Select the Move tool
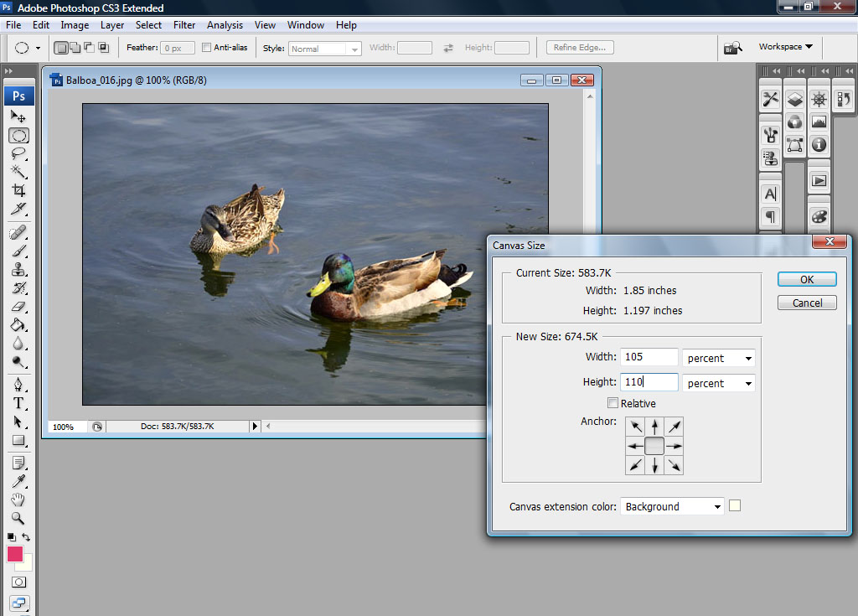This screenshot has width=858, height=616. click(x=18, y=116)
